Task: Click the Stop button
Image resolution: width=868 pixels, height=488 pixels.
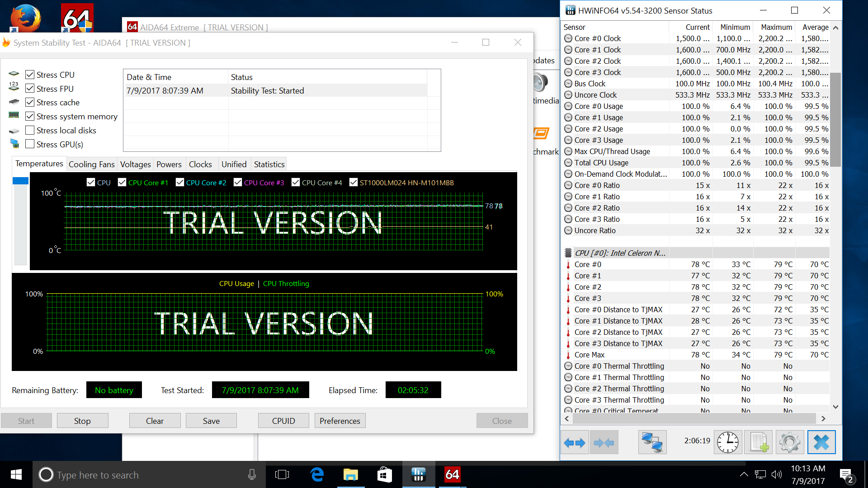Action: click(82, 421)
